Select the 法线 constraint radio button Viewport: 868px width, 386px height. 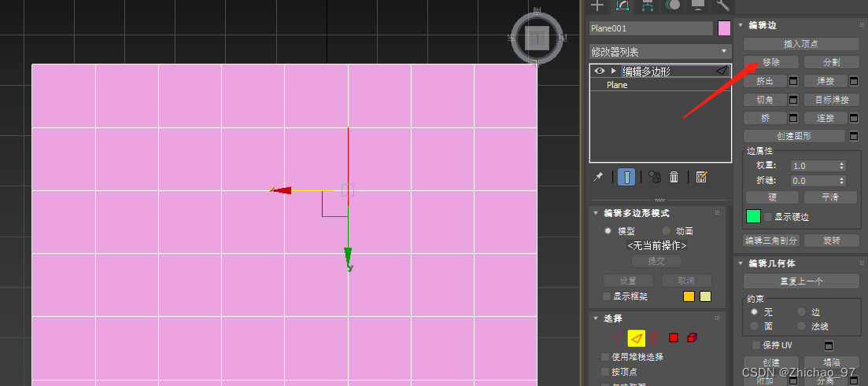802,326
